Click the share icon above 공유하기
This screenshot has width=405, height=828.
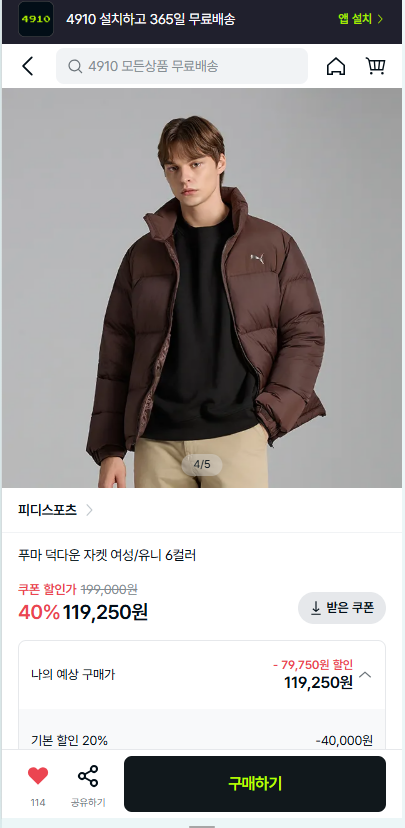click(88, 776)
